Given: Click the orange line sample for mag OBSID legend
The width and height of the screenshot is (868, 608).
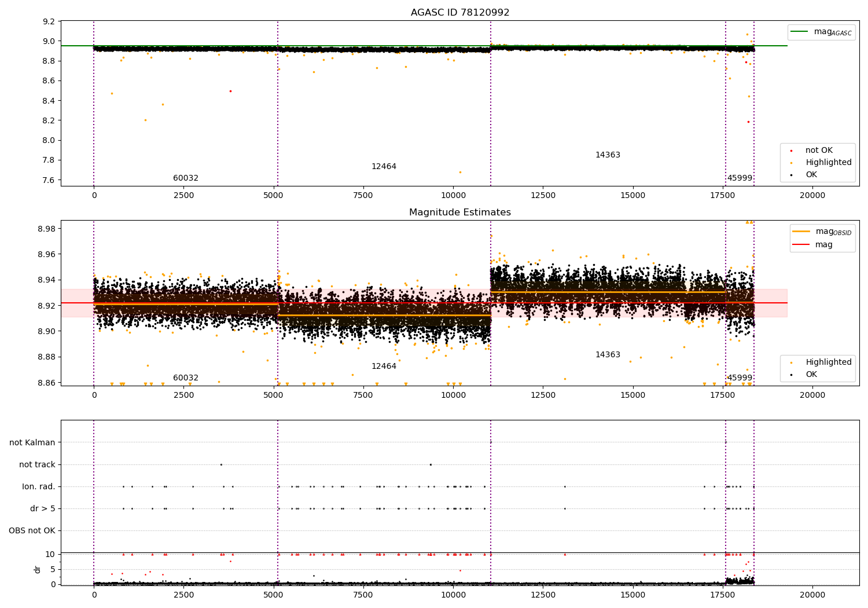Looking at the screenshot, I should (801, 232).
